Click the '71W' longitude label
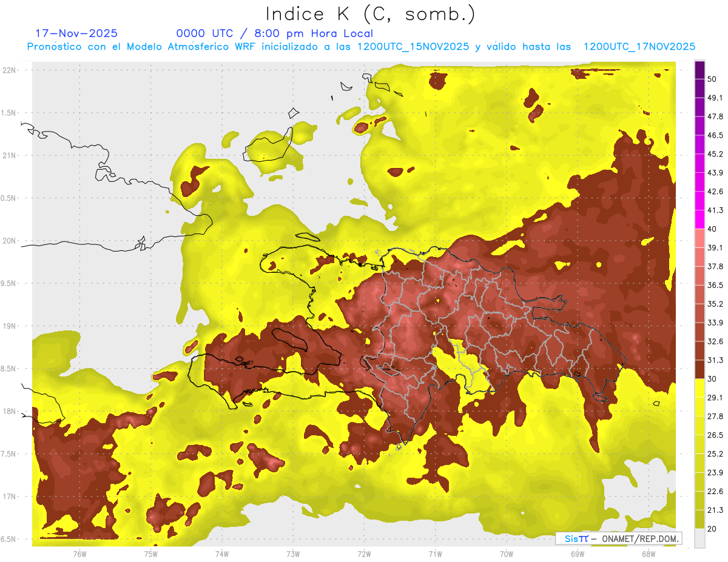Viewport: 728px width, 562px height. [435, 554]
